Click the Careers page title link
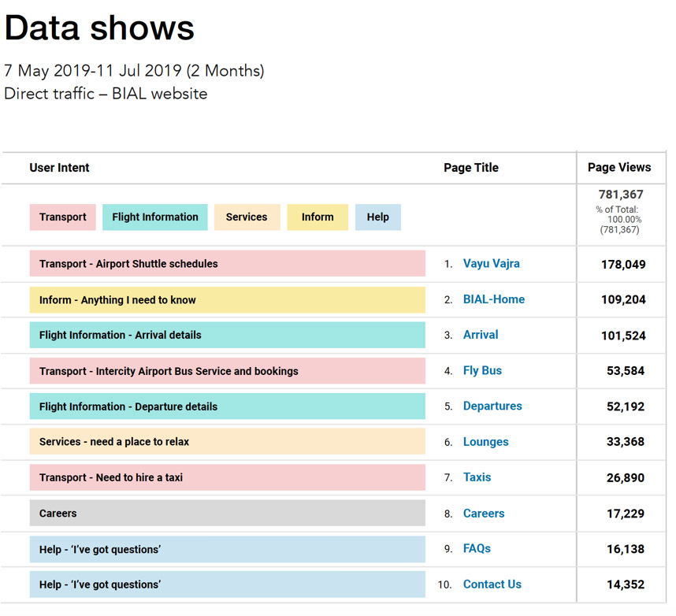 [x=484, y=514]
